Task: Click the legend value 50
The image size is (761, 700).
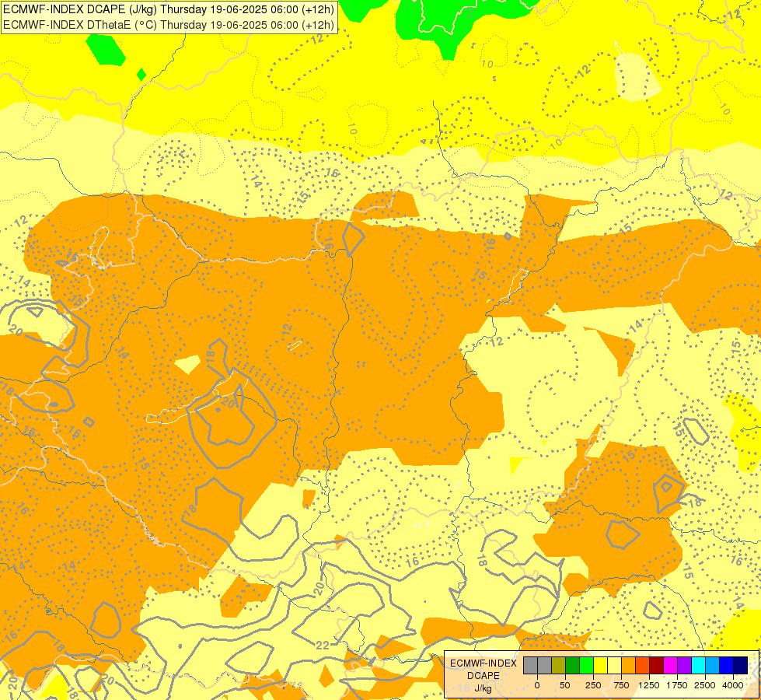Action: tap(565, 685)
